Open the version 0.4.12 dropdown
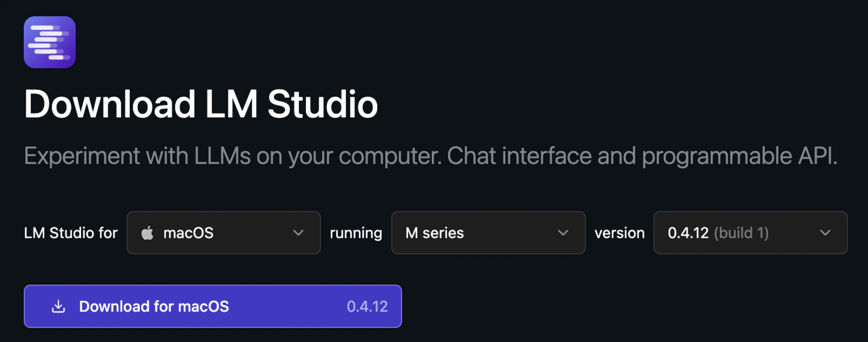 click(x=750, y=233)
